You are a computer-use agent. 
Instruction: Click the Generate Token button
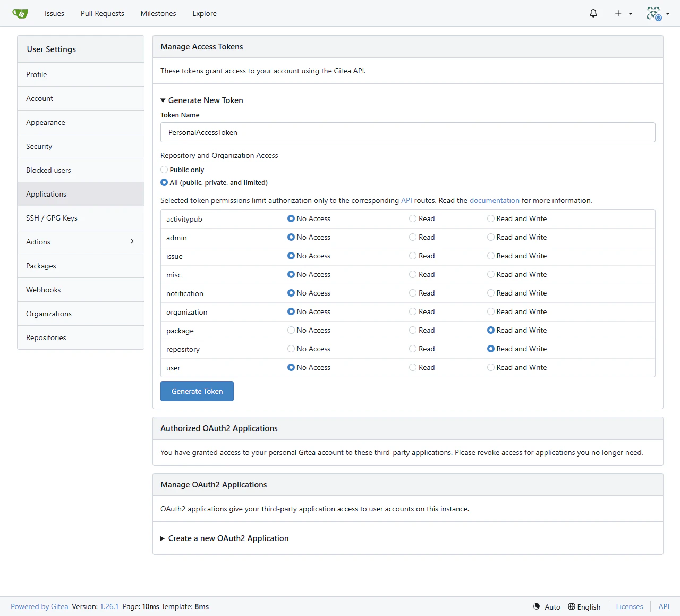click(x=197, y=391)
